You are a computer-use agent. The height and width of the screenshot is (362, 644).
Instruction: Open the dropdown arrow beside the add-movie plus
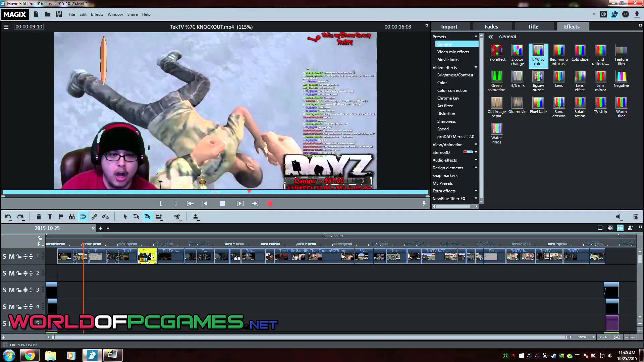pyautogui.click(x=108, y=228)
